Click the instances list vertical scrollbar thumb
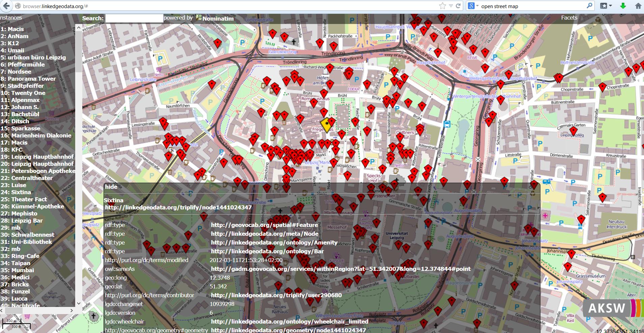Image resolution: width=644 pixels, height=333 pixels. point(79,52)
